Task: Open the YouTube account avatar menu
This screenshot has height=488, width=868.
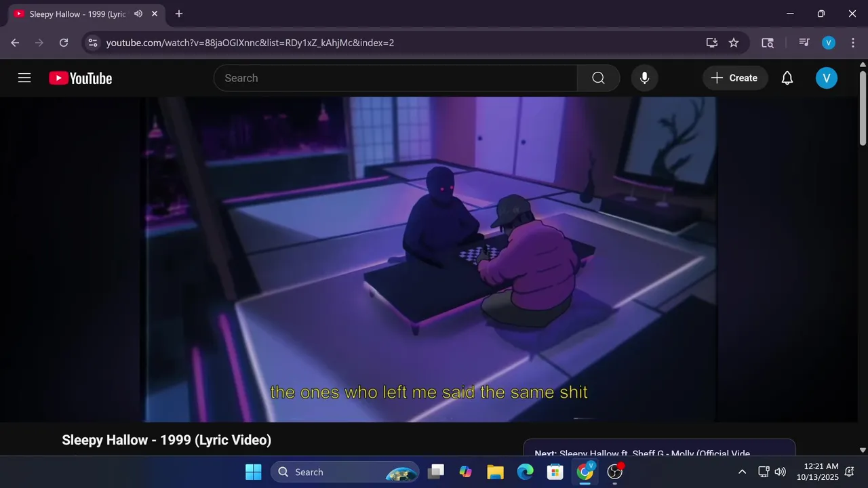Action: click(x=826, y=78)
